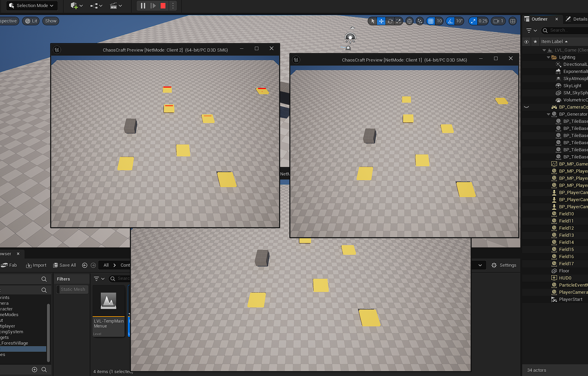Open the Show viewport menu

point(51,21)
